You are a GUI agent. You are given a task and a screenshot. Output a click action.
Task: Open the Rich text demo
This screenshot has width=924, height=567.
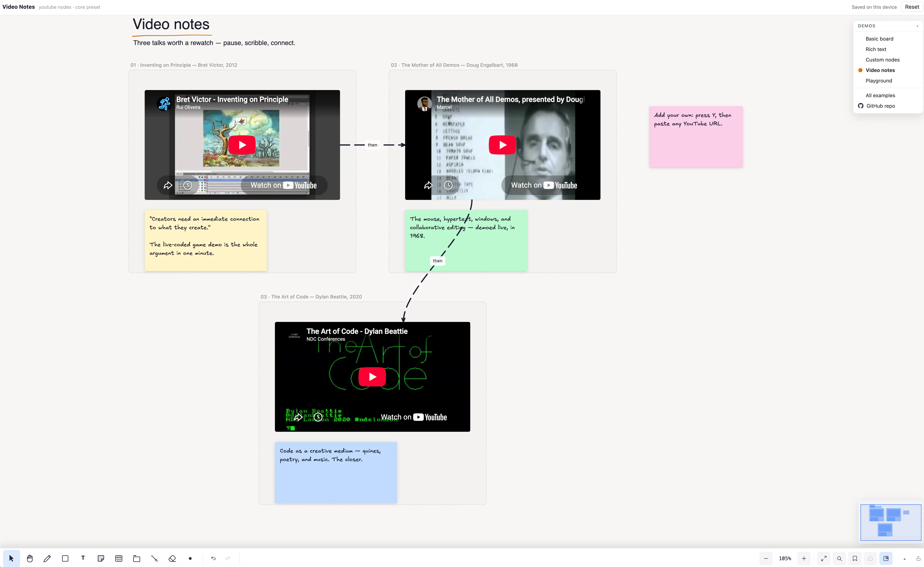coord(876,49)
